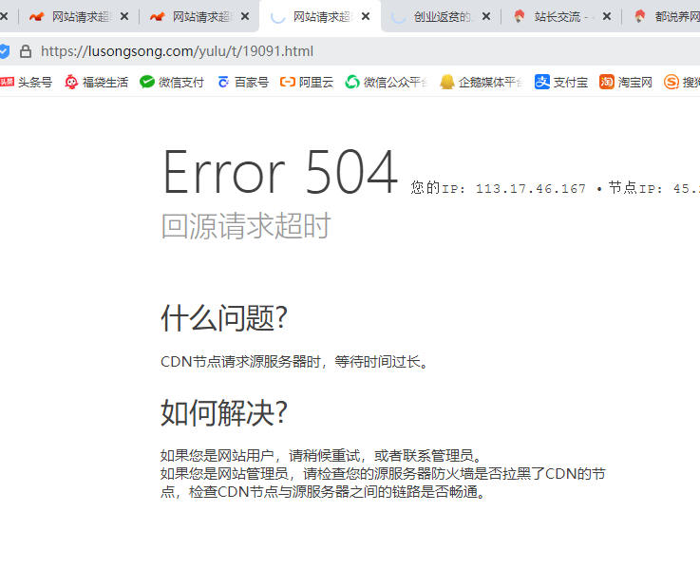Click the 回源请求超时 subtitle
Viewport: 700px width, 588px height.
pos(246,225)
